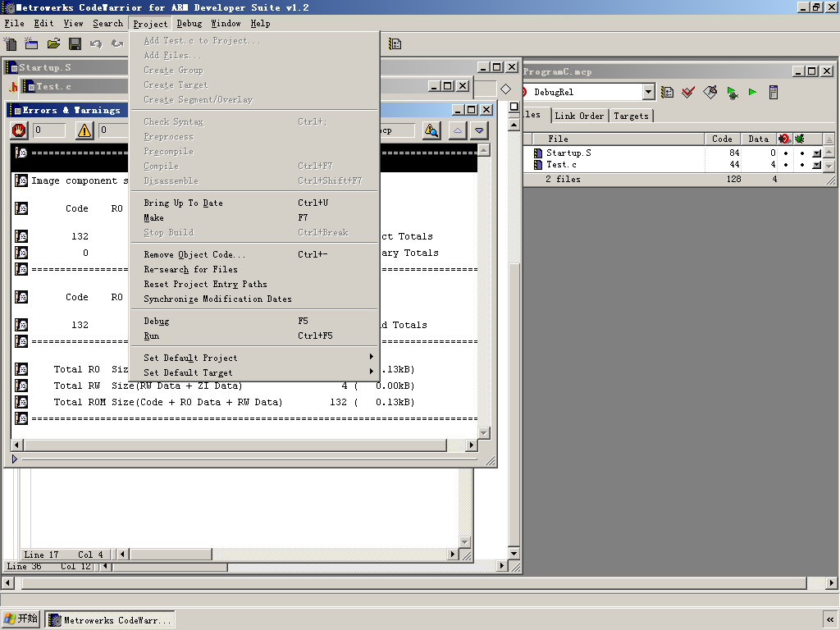Viewport: 840px width, 630px height.
Task: Expand the blue disclosure triangle in Errors window
Action: click(x=15, y=459)
